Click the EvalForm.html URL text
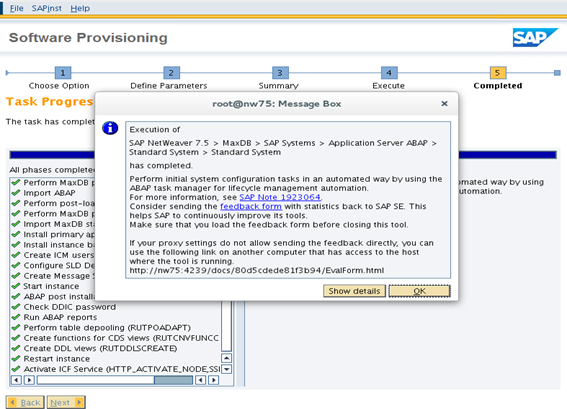This screenshot has height=409, width=567. pos(257,270)
